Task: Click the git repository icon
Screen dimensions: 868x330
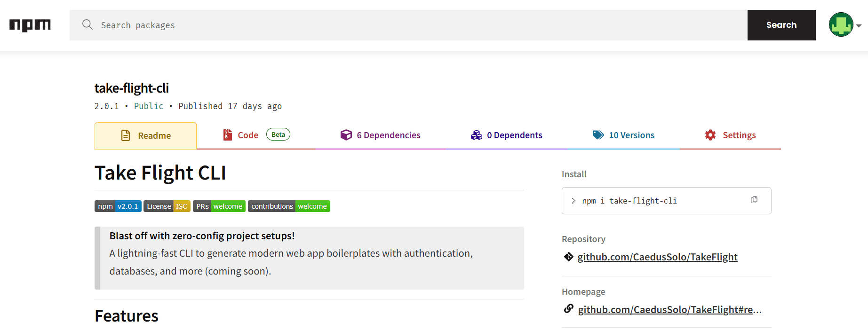Action: 568,257
